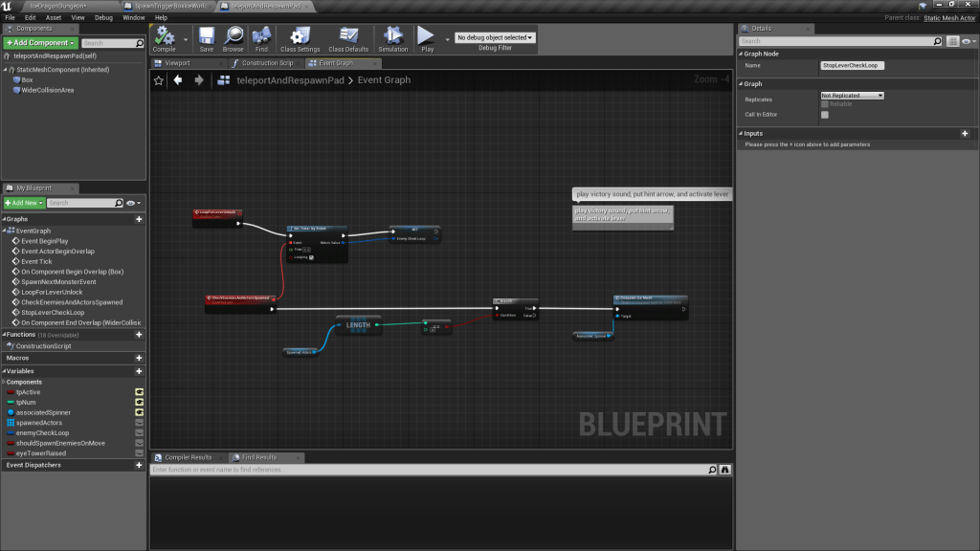980x551 pixels.
Task: Open Class Defaults from the toolbar
Action: [x=348, y=37]
